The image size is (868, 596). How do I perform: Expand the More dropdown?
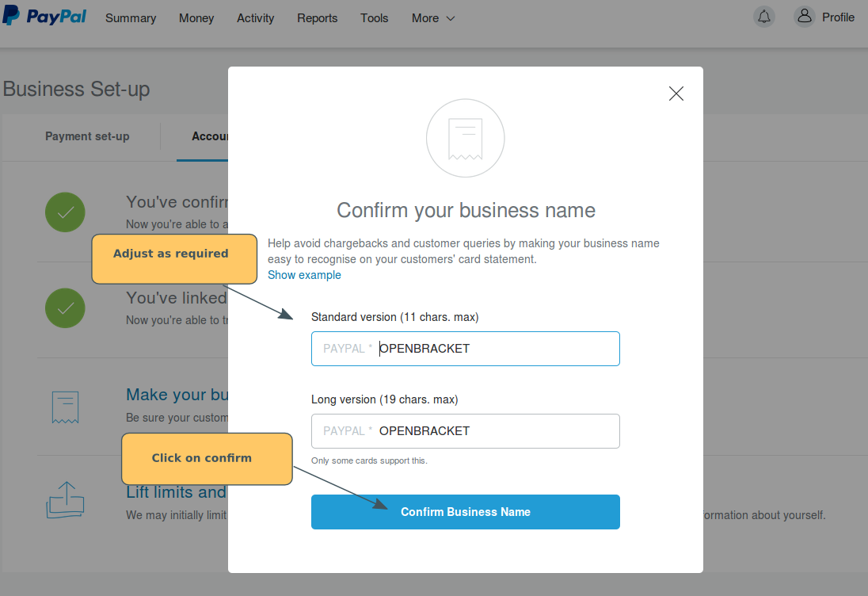click(433, 18)
